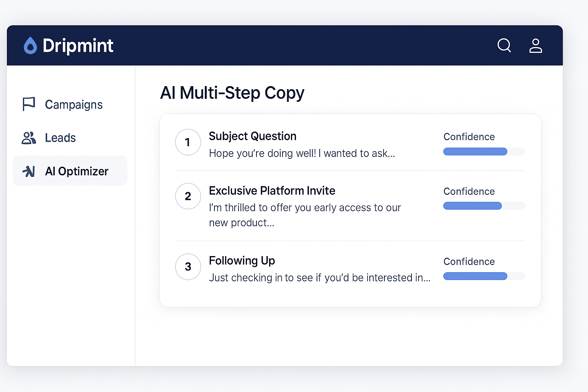Open the user profile icon

coord(536,46)
